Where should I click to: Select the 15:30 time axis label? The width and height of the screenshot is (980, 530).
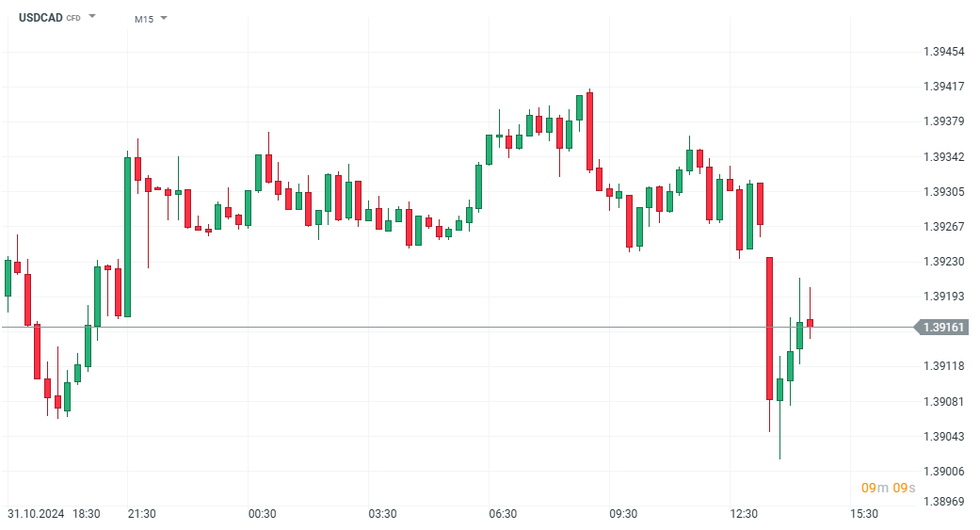pos(864,514)
